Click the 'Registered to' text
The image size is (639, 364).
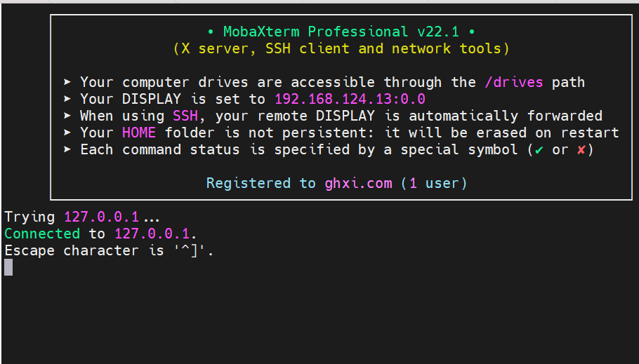coord(261,183)
